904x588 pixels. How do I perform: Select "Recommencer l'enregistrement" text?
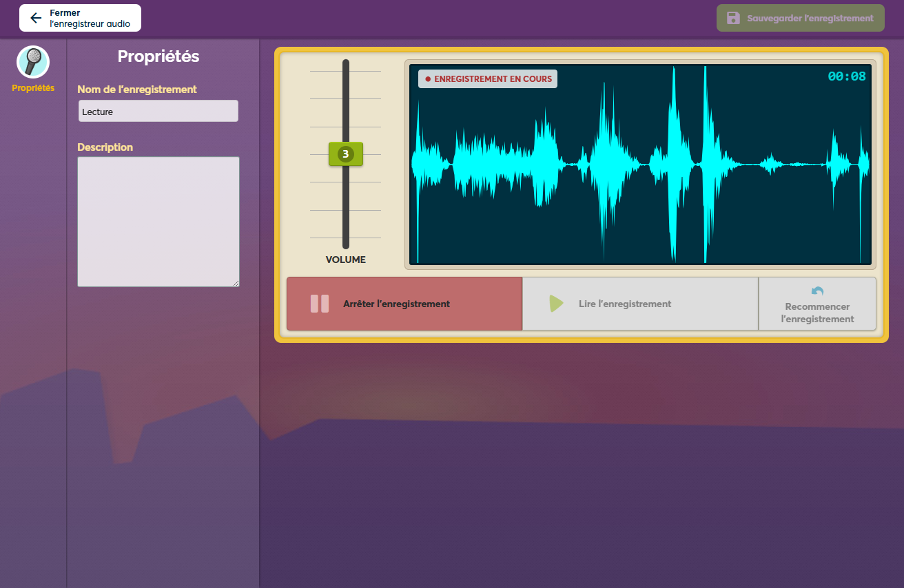(x=817, y=313)
